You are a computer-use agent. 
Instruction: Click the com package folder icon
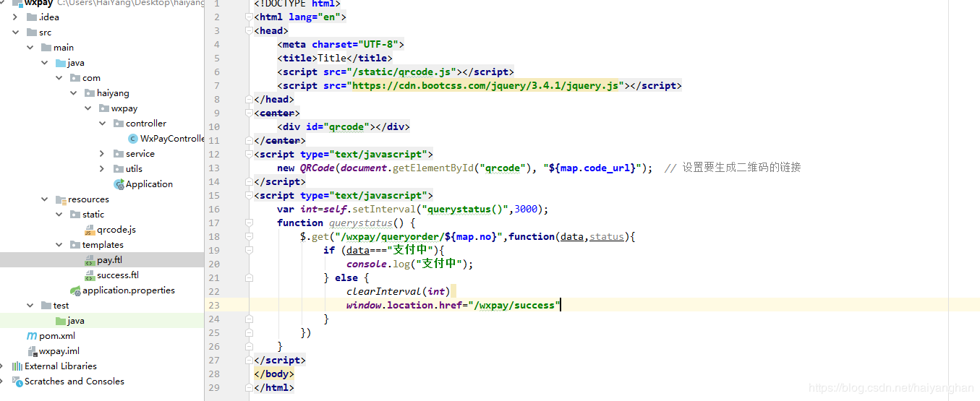(75, 78)
